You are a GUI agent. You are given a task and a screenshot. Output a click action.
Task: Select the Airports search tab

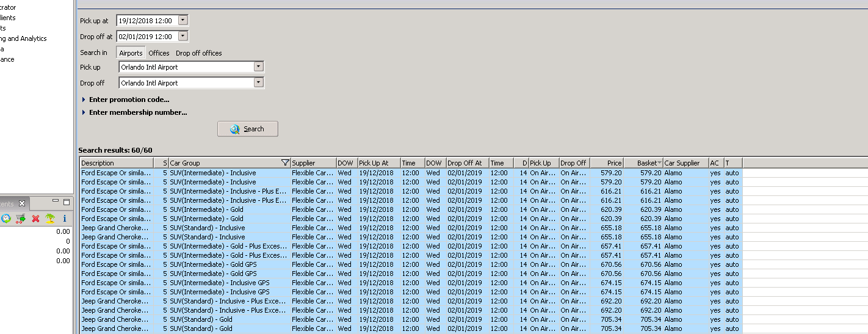click(131, 53)
